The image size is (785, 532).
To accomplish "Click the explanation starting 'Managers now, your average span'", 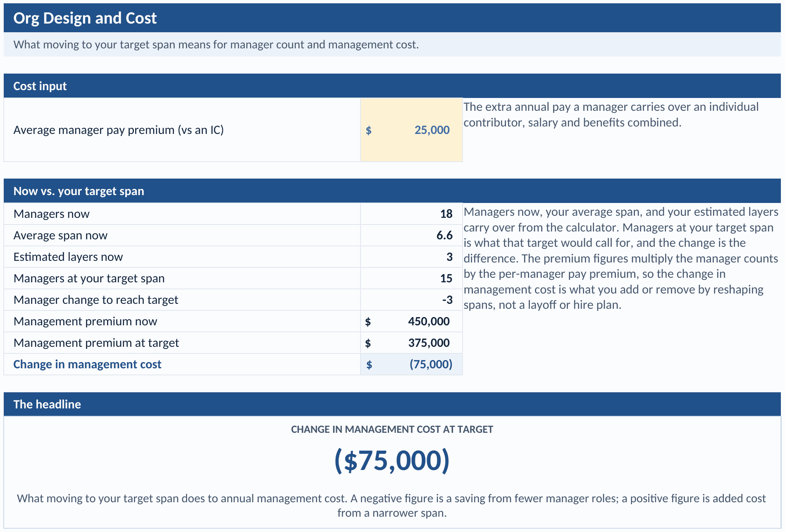I will coord(621,258).
